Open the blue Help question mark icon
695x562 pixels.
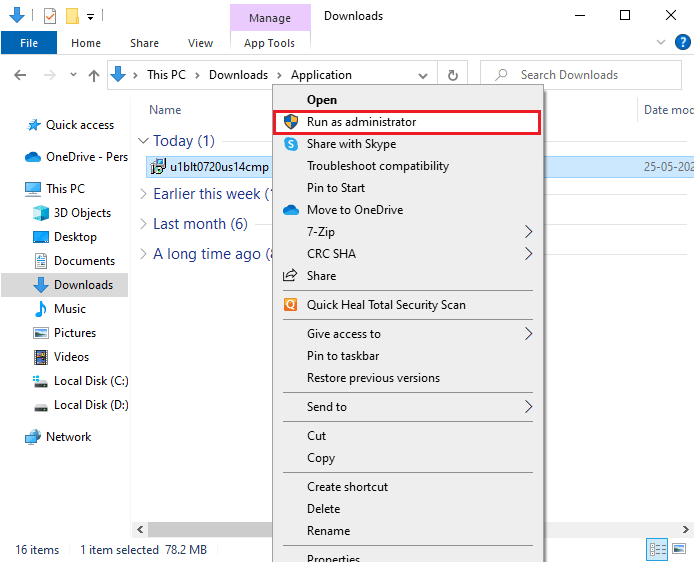(x=683, y=43)
